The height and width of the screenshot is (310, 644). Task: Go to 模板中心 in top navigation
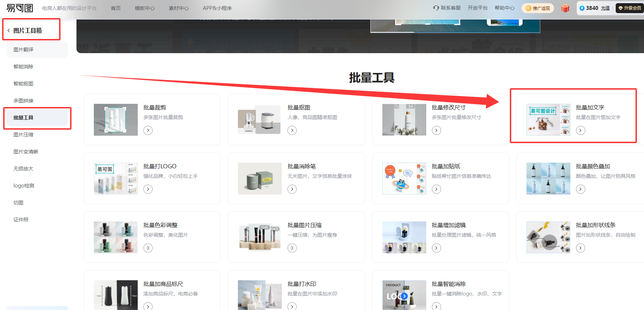tap(144, 8)
